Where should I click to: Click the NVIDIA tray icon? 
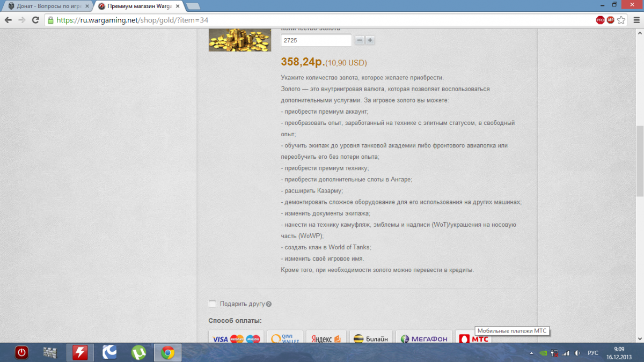pyautogui.click(x=544, y=353)
